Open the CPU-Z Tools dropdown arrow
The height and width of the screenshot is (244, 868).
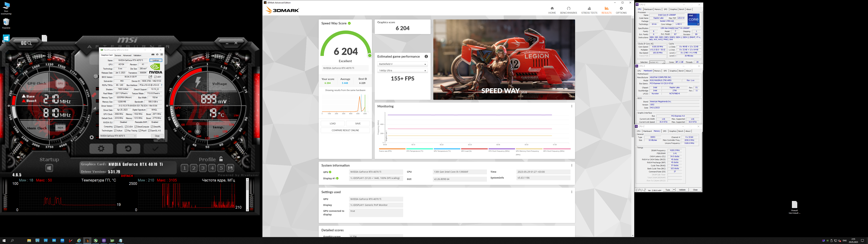(674, 190)
